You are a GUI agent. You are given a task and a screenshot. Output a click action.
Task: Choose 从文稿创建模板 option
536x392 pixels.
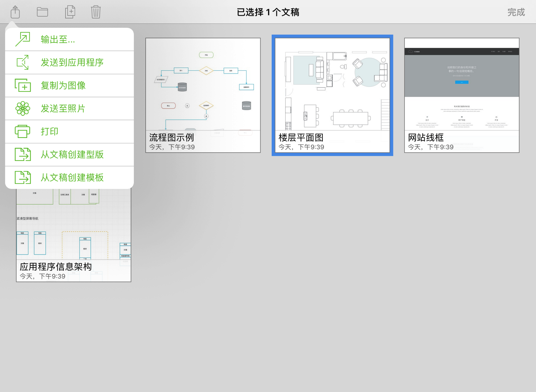[72, 178]
